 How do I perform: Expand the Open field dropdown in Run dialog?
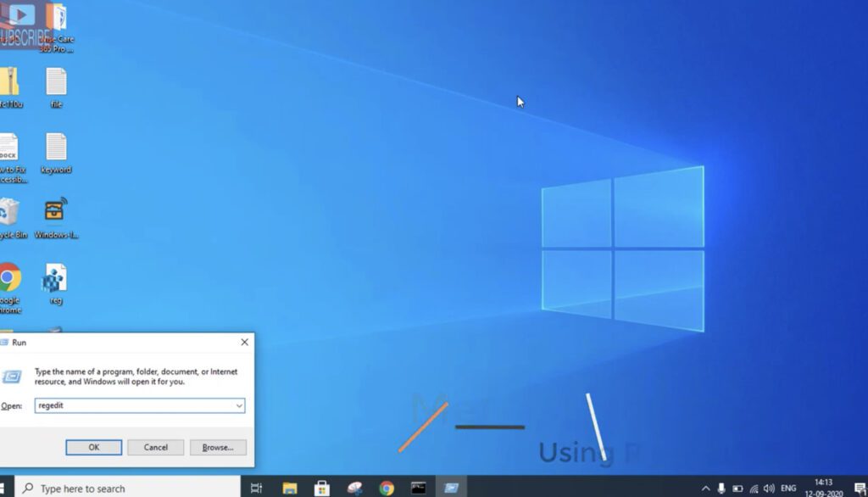tap(238, 405)
